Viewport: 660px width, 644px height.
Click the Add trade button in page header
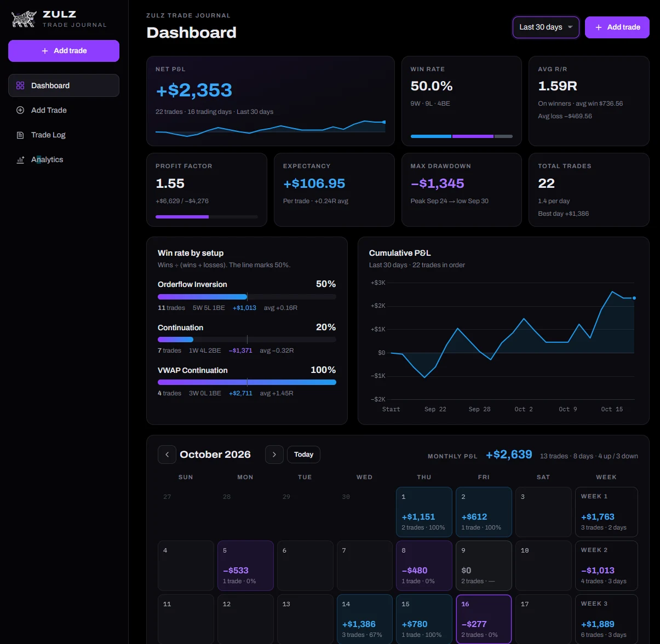(617, 27)
